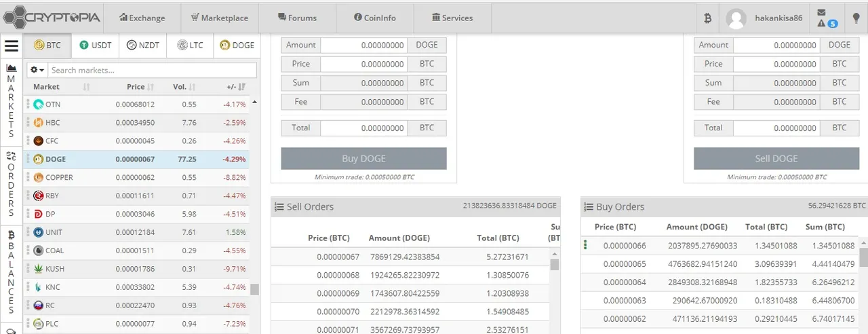Click the KNC coin icon
The image size is (868, 334).
pos(38,287)
